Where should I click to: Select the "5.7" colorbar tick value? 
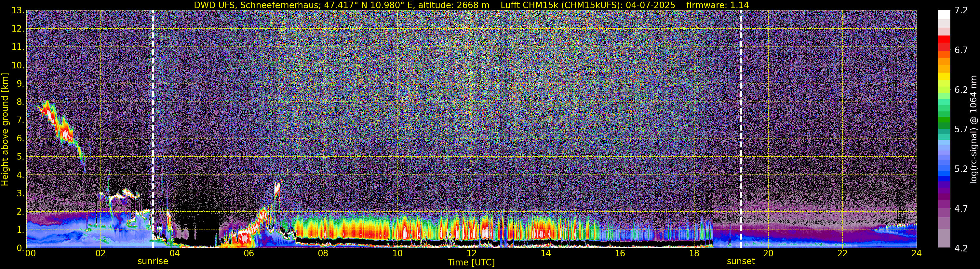point(961,130)
